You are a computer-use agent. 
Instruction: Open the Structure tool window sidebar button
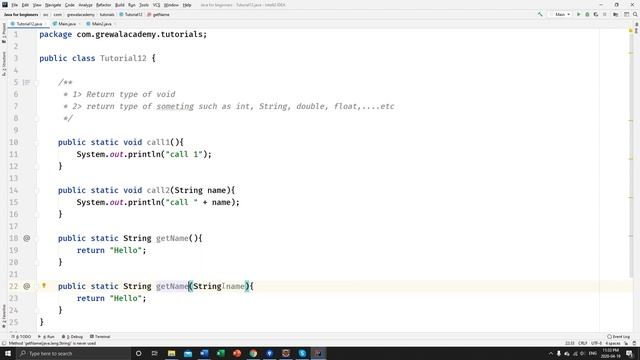point(4,63)
